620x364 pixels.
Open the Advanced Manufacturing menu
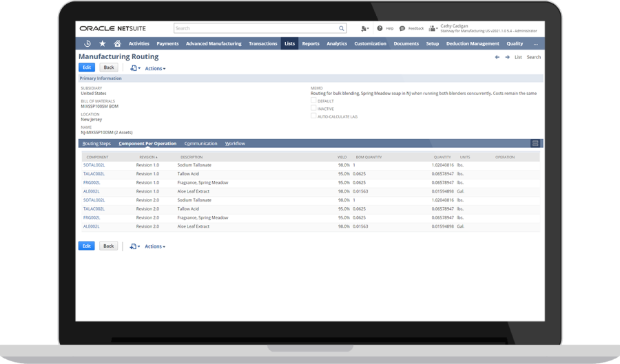tap(214, 44)
